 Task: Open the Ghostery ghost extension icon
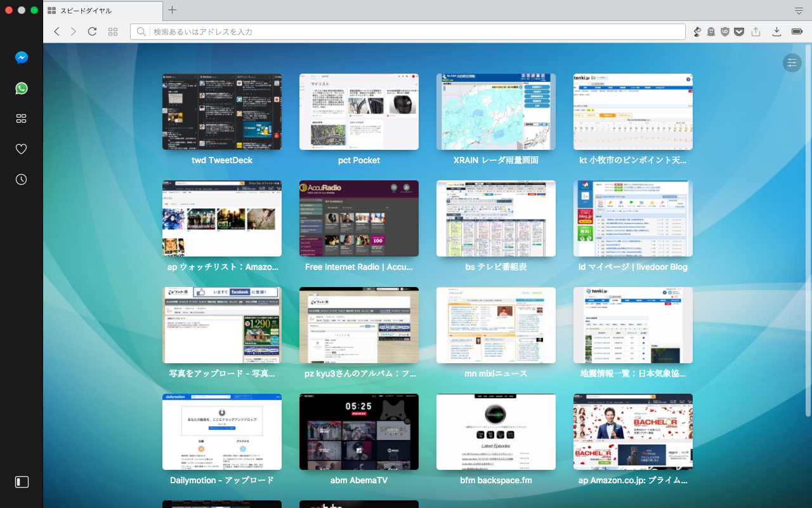(x=711, y=32)
